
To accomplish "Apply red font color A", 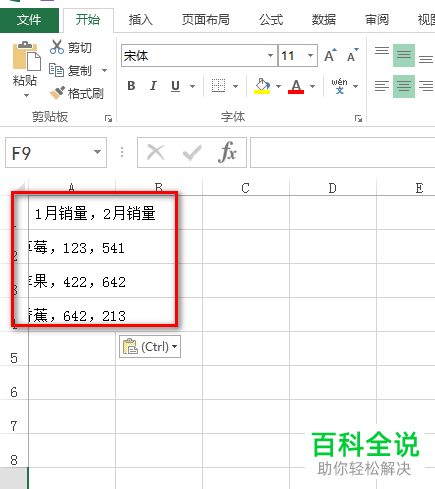I will click(296, 86).
